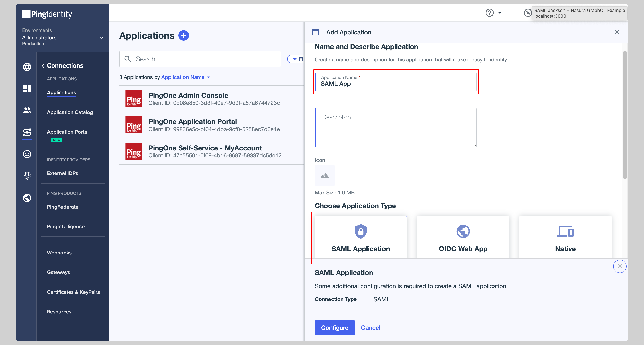This screenshot has height=345, width=644.
Task: Click the smiley face icon in sidebar
Action: [27, 154]
